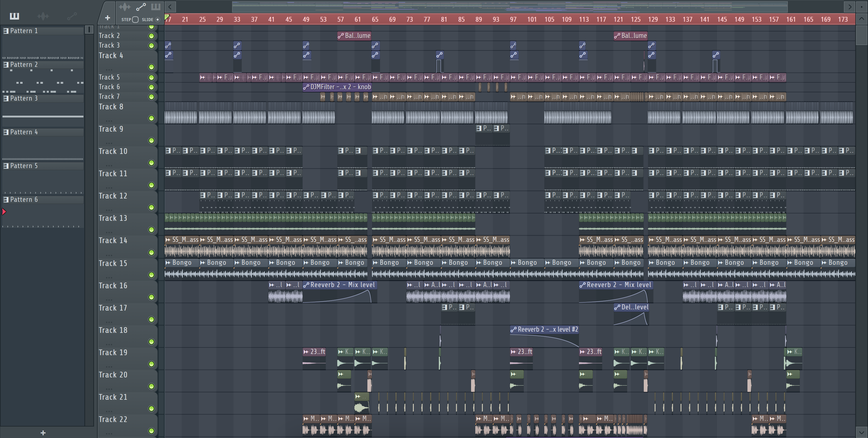This screenshot has width=868, height=438.
Task: Click the Pattern 3 piano icon
Action: click(6, 98)
